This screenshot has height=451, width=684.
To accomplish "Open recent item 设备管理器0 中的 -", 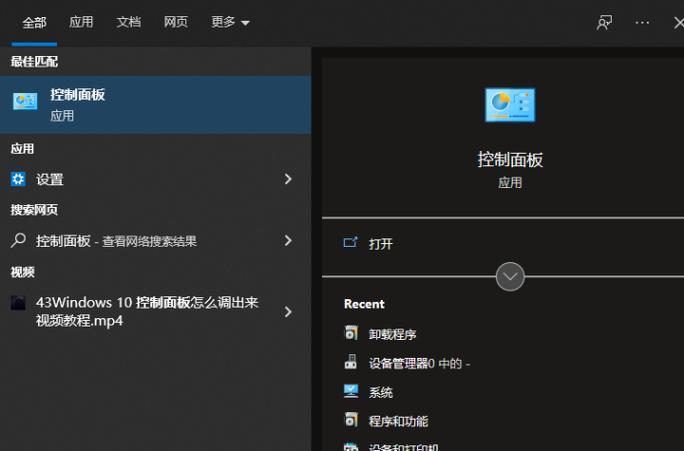I will point(419,363).
